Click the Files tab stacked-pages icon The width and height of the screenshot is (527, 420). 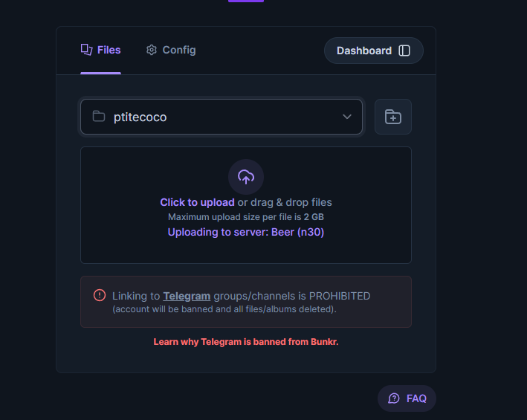(x=86, y=50)
